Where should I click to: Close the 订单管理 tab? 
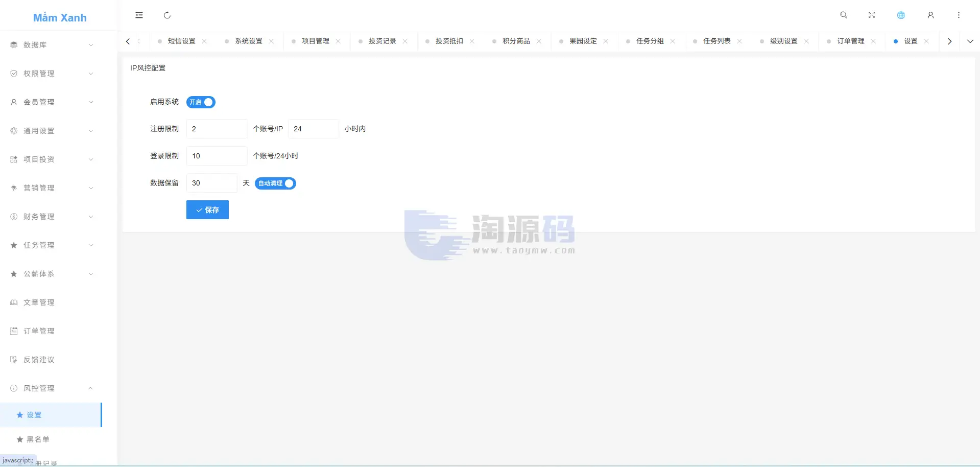point(873,41)
